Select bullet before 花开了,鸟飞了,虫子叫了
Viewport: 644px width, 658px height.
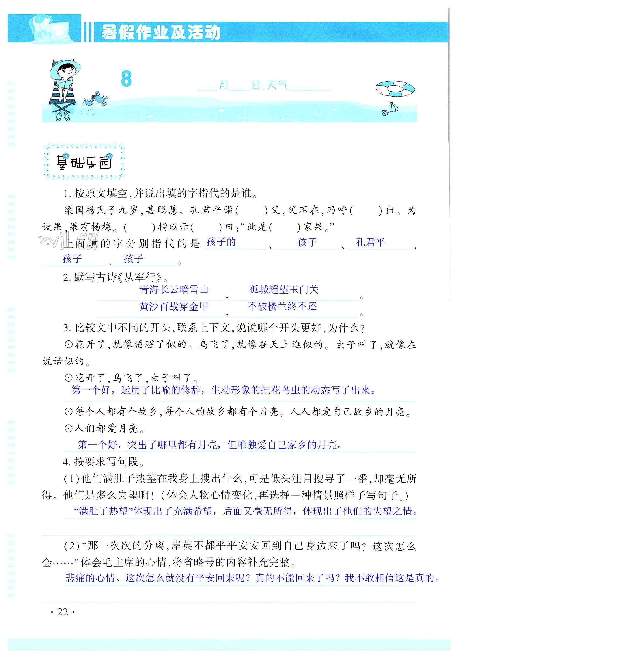(68, 378)
